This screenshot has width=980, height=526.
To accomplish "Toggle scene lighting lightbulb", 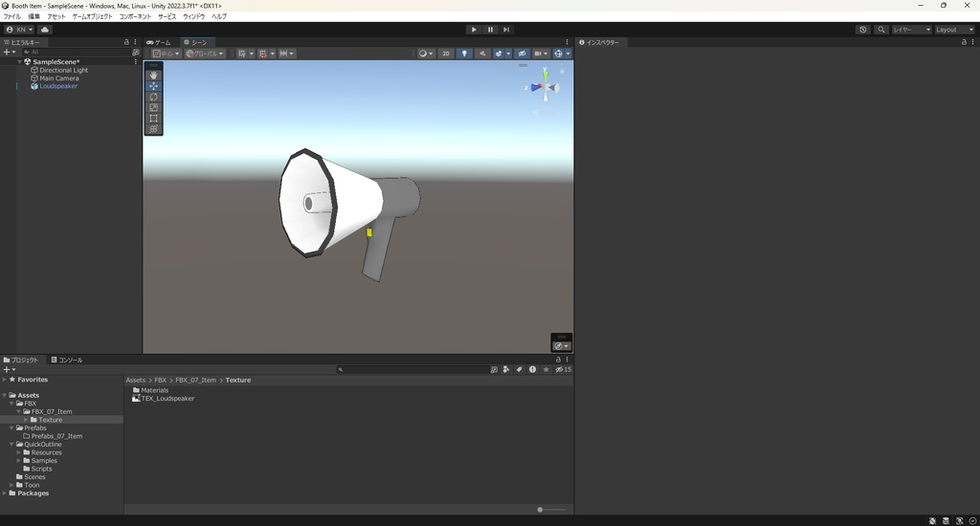I will tap(464, 54).
